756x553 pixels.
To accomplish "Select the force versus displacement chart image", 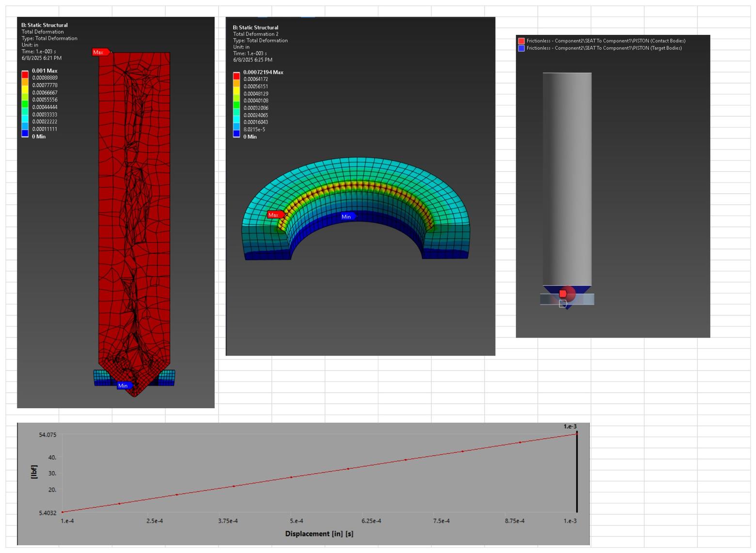I will [x=303, y=484].
